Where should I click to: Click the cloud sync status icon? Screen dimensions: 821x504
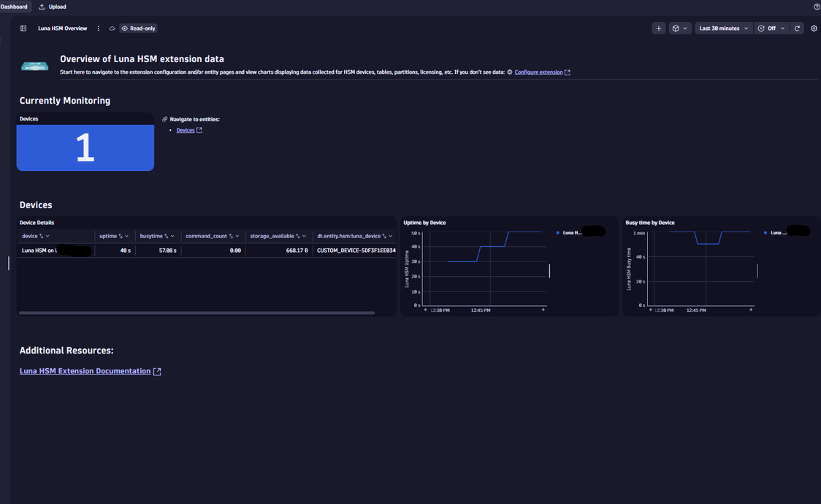112,28
